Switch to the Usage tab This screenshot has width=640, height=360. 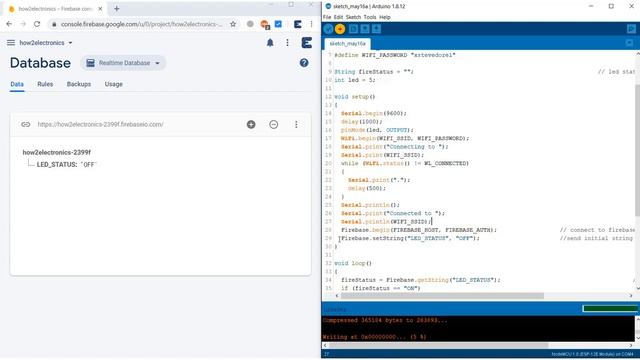(x=113, y=84)
